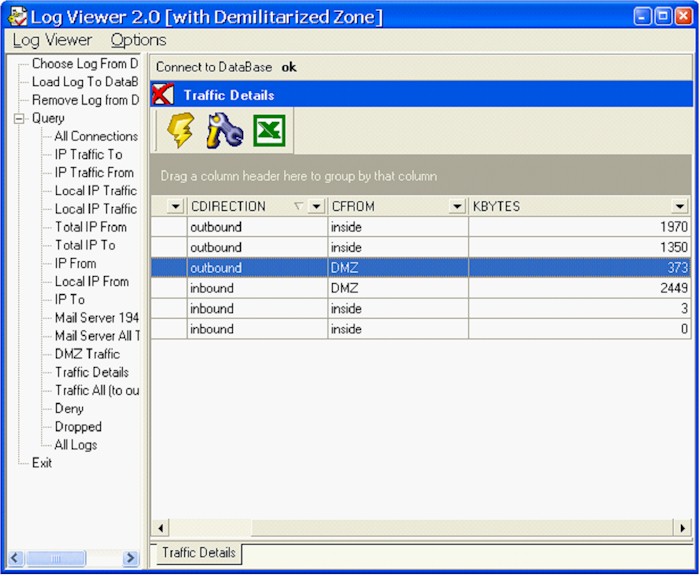Select IP To query
700x576 pixels.
coord(70,300)
